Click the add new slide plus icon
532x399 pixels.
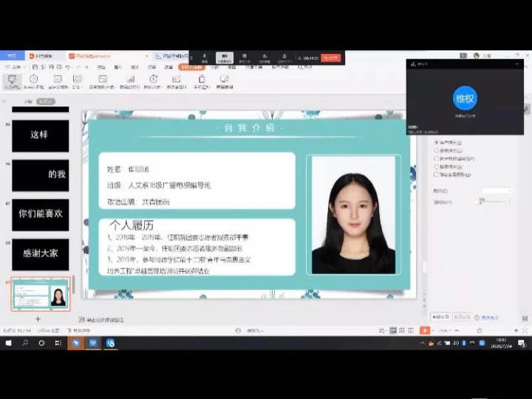point(38,319)
